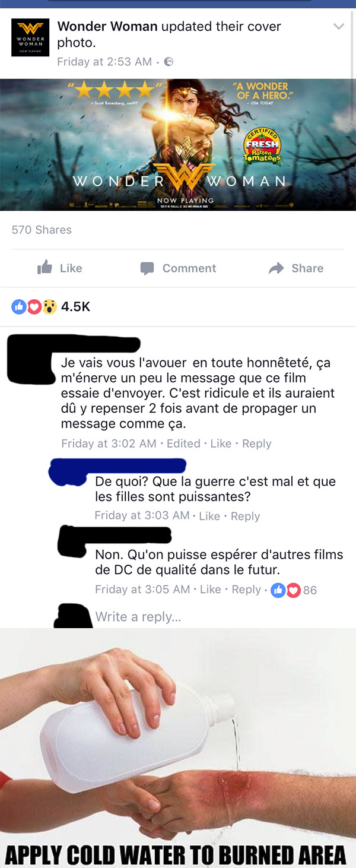
Task: Click the blue like reaction icon
Action: click(19, 307)
